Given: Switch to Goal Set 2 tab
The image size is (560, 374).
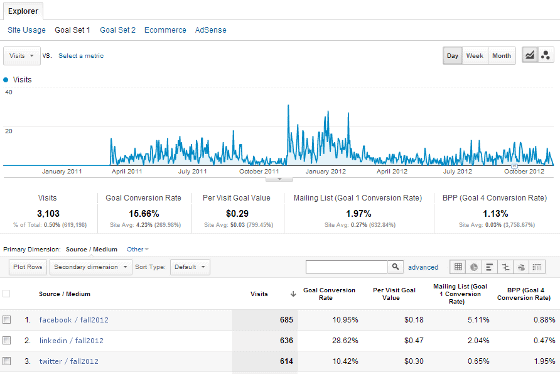Looking at the screenshot, I should pyautogui.click(x=118, y=30).
